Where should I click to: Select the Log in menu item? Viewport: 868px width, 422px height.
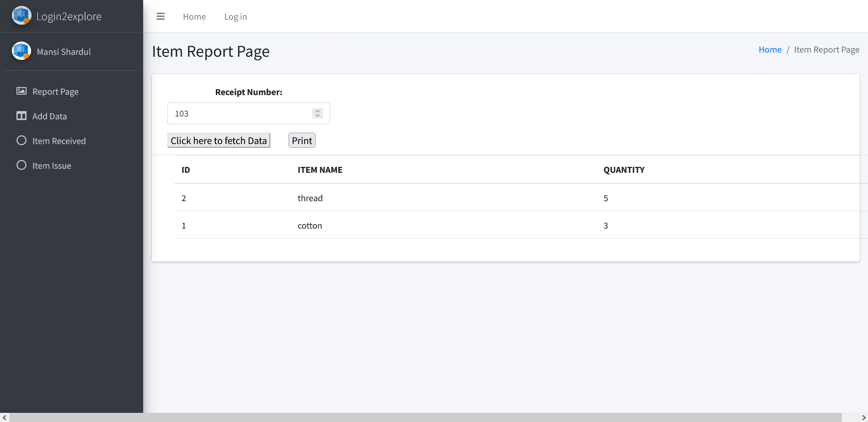coord(235,16)
